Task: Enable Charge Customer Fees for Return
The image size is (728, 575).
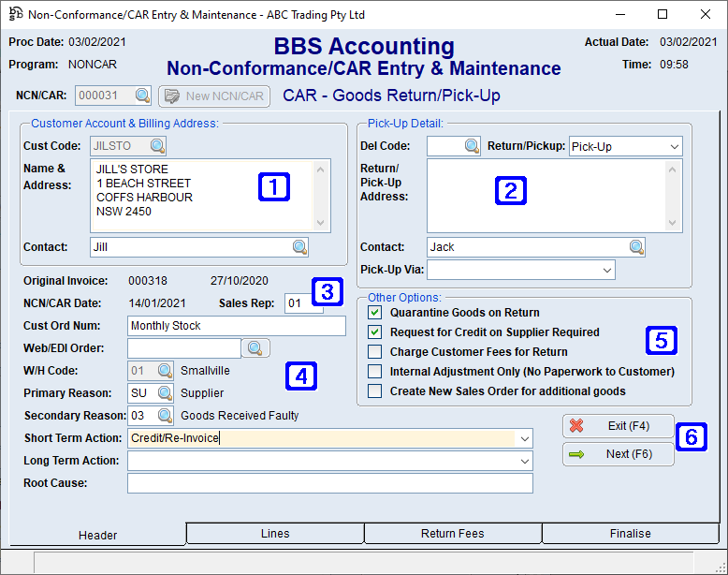Action: click(x=374, y=352)
